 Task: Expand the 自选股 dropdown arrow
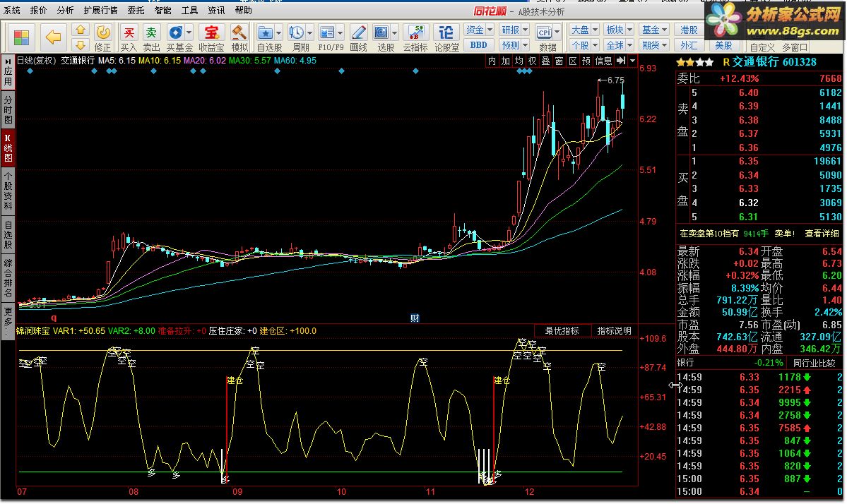279,32
